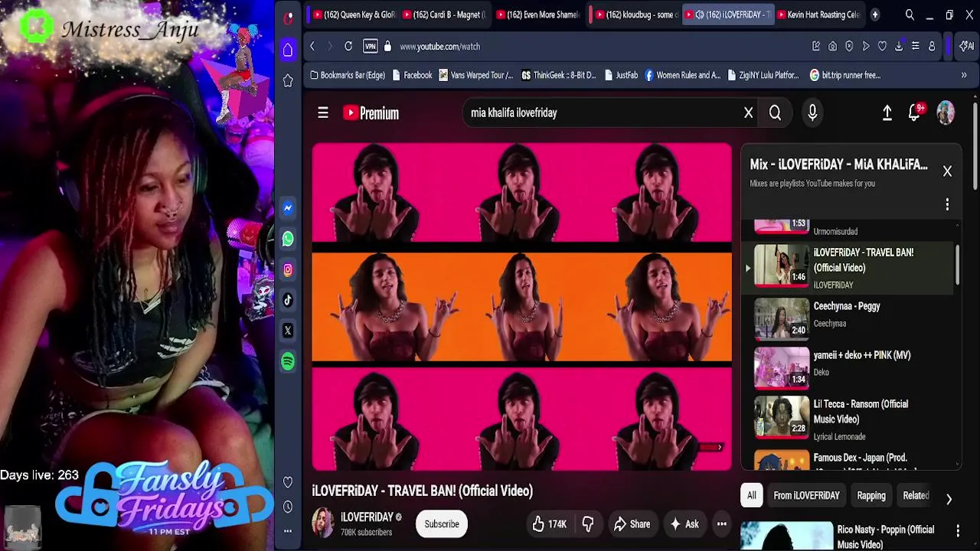Image resolution: width=980 pixels, height=551 pixels.
Task: Open WhatsApp in the sidebar
Action: pyautogui.click(x=288, y=239)
